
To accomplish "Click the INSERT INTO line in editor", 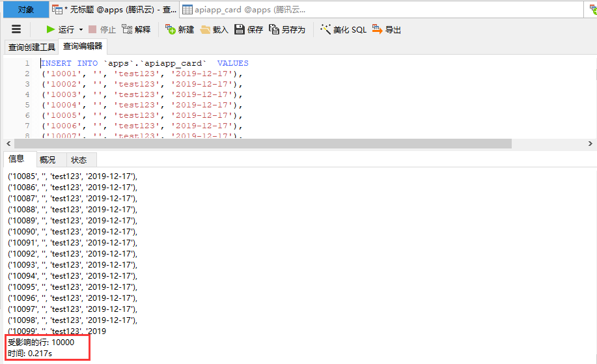I will [x=145, y=63].
